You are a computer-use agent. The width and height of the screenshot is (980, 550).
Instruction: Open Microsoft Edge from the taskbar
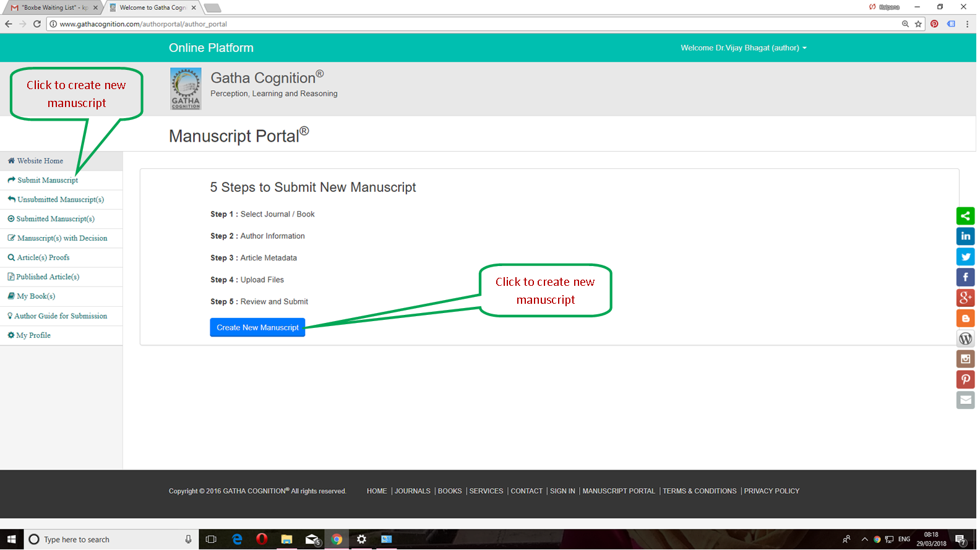pos(237,539)
